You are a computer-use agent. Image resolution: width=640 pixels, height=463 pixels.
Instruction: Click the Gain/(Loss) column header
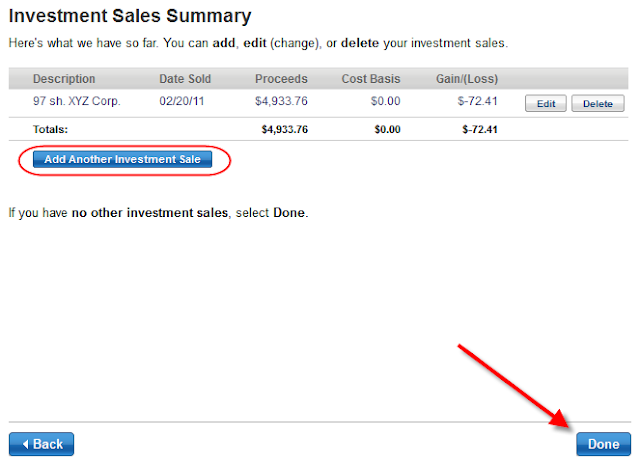pos(466,79)
